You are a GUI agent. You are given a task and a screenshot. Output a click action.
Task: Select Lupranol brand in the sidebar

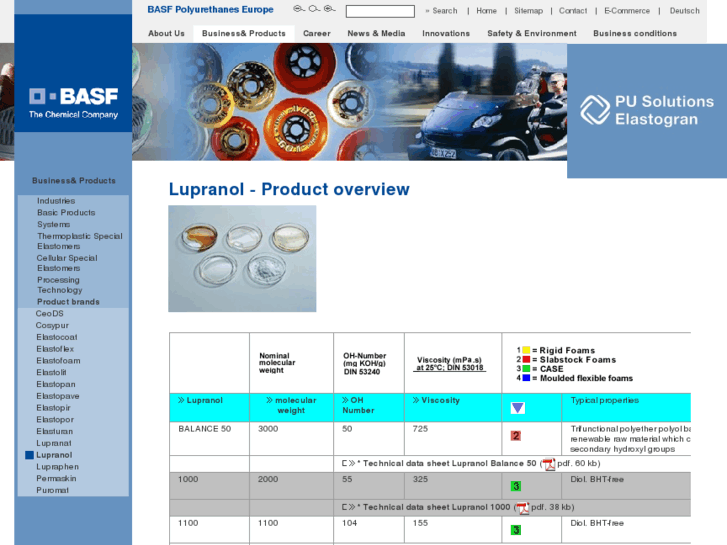click(x=54, y=455)
